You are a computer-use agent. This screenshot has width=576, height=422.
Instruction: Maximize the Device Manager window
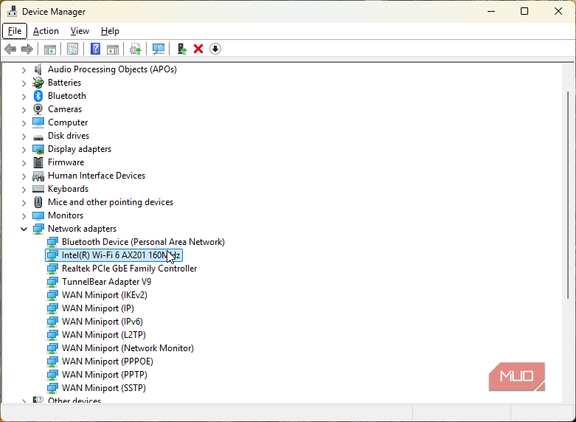tap(525, 11)
